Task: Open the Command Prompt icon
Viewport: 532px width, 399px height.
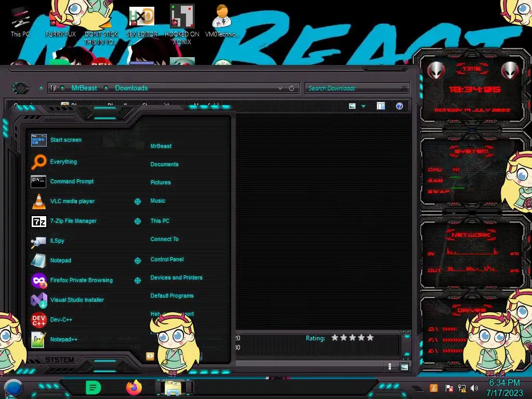Action: (38, 181)
